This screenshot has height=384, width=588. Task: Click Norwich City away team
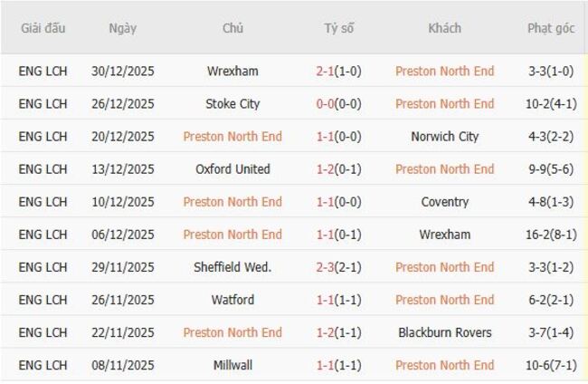(x=444, y=137)
